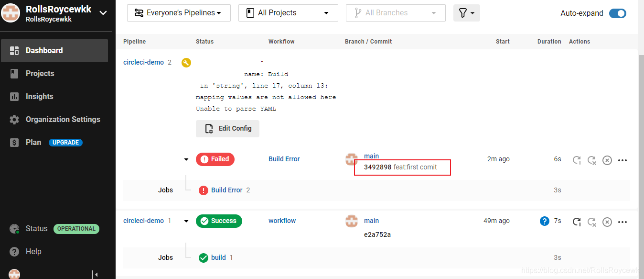
Task: Click the Edit Config button
Action: [227, 128]
